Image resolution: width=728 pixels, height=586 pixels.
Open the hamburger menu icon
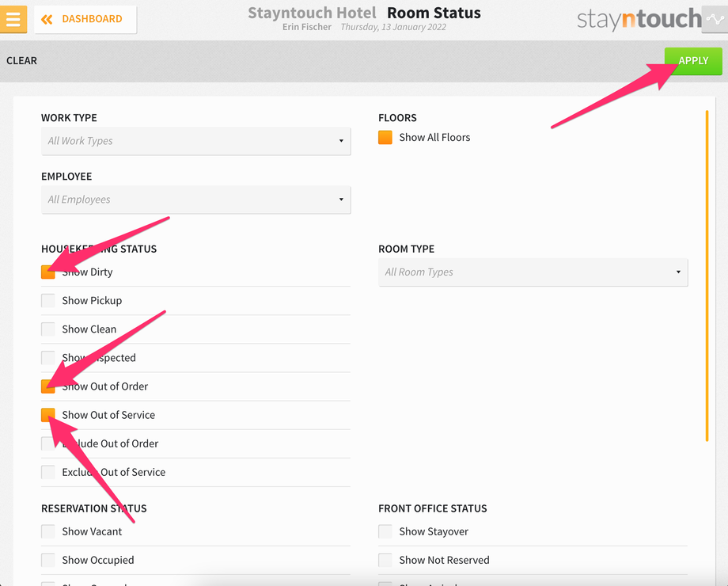point(13,19)
